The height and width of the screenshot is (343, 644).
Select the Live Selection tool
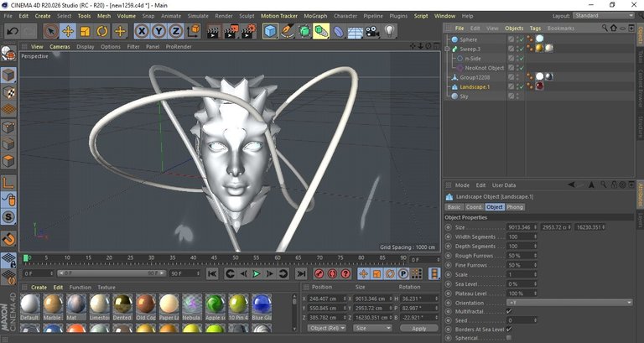tap(51, 31)
